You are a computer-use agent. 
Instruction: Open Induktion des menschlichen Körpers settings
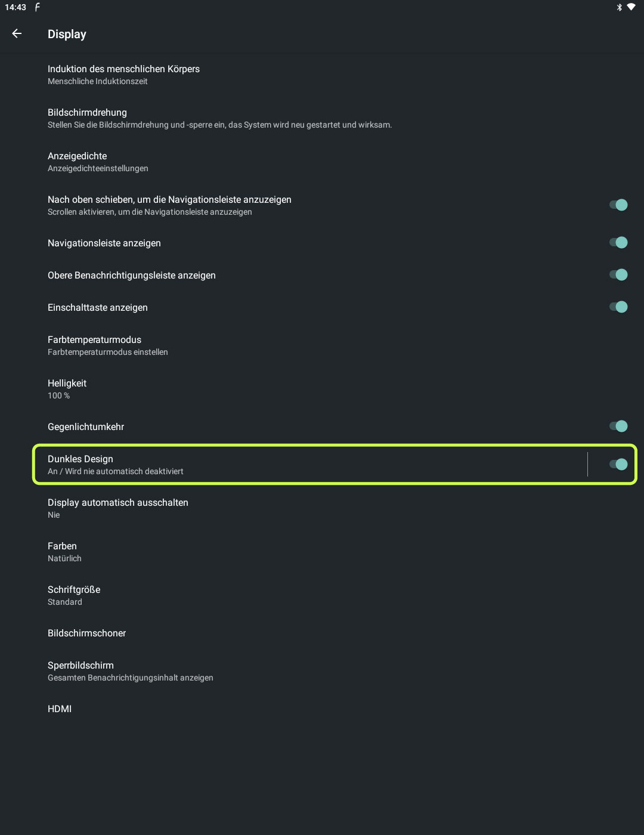click(x=123, y=75)
